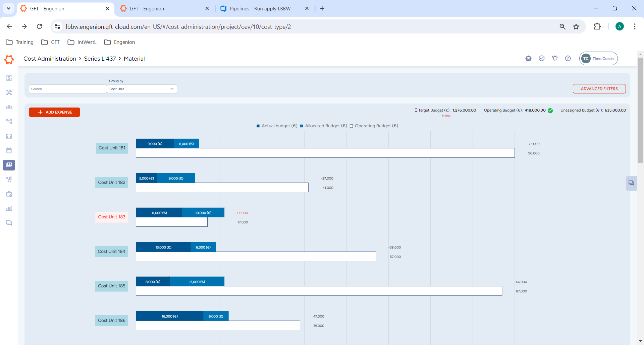Image resolution: width=644 pixels, height=345 pixels.
Task: Bookmark this page with the star icon
Action: coord(576,26)
